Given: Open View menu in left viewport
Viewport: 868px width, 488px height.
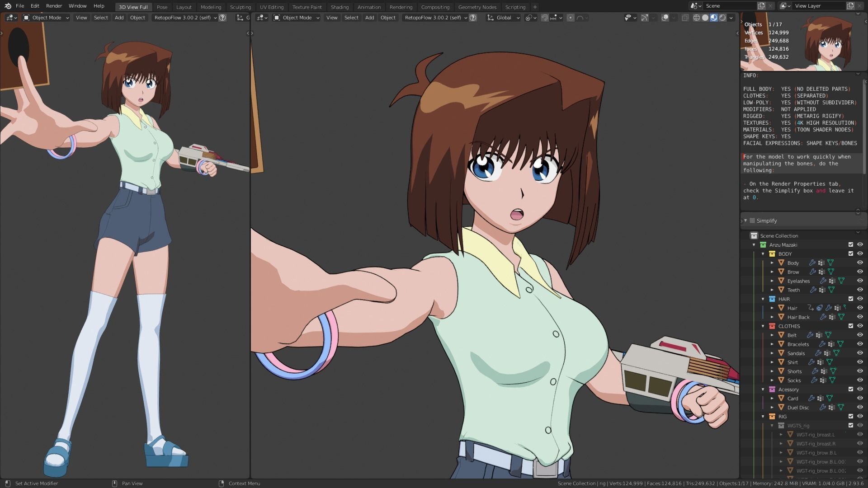Looking at the screenshot, I should click(81, 18).
